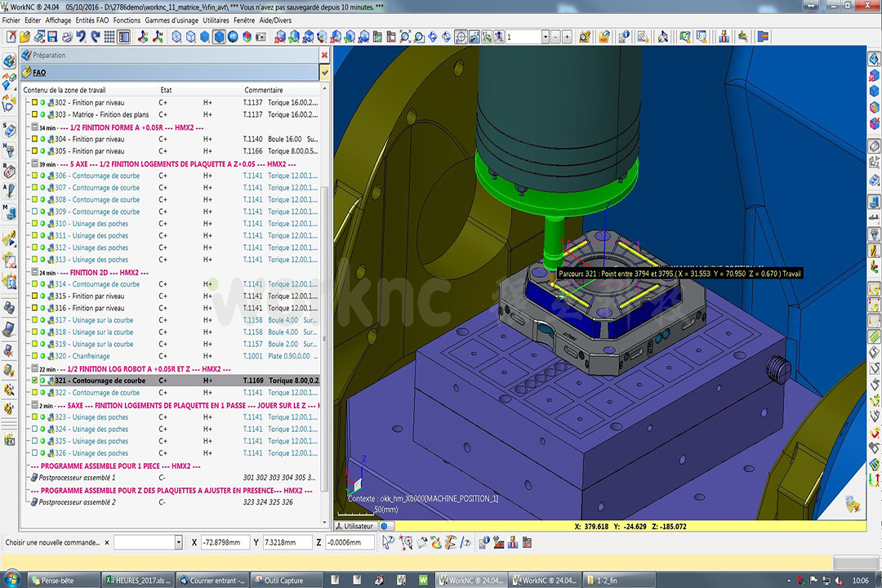Toggle green status dot for toolpath 320

click(x=42, y=356)
